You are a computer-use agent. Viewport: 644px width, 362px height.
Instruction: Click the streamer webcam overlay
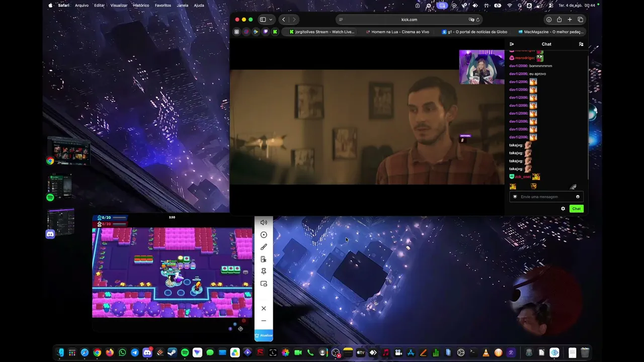pyautogui.click(x=481, y=66)
